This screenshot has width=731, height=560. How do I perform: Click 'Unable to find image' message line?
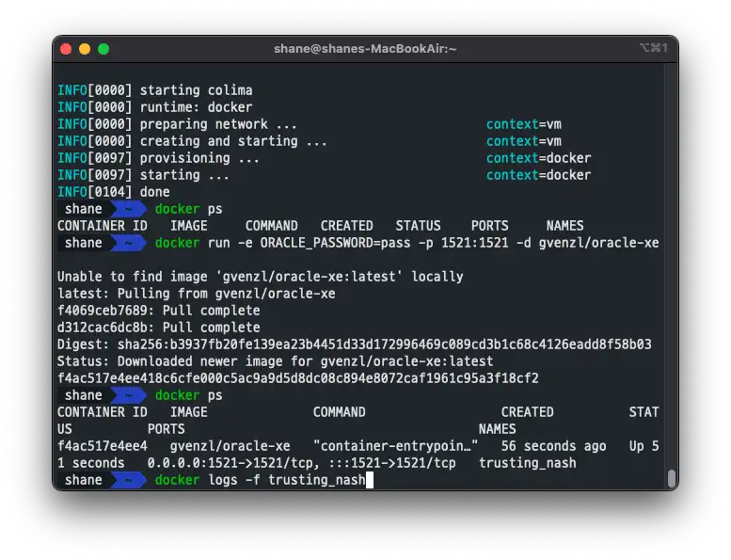point(261,277)
